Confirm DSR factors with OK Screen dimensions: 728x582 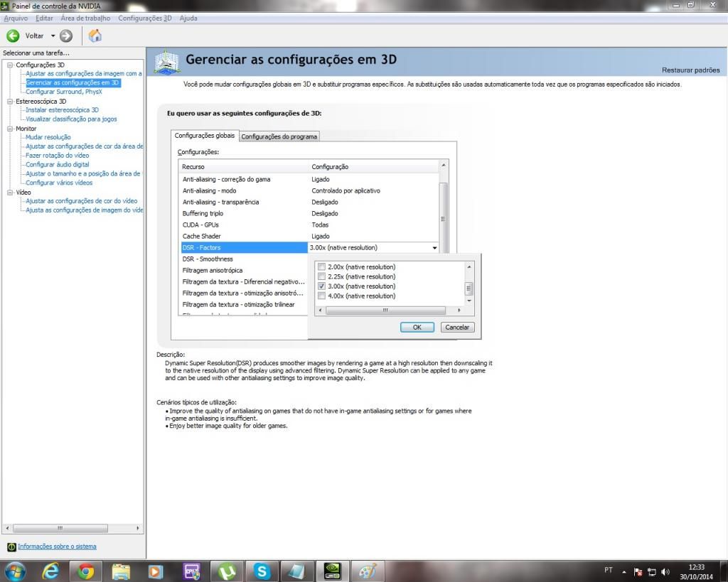tap(417, 327)
